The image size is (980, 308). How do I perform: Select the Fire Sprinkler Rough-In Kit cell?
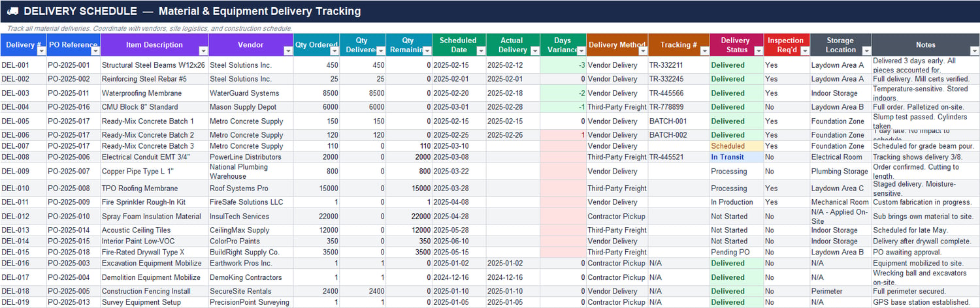click(x=154, y=202)
